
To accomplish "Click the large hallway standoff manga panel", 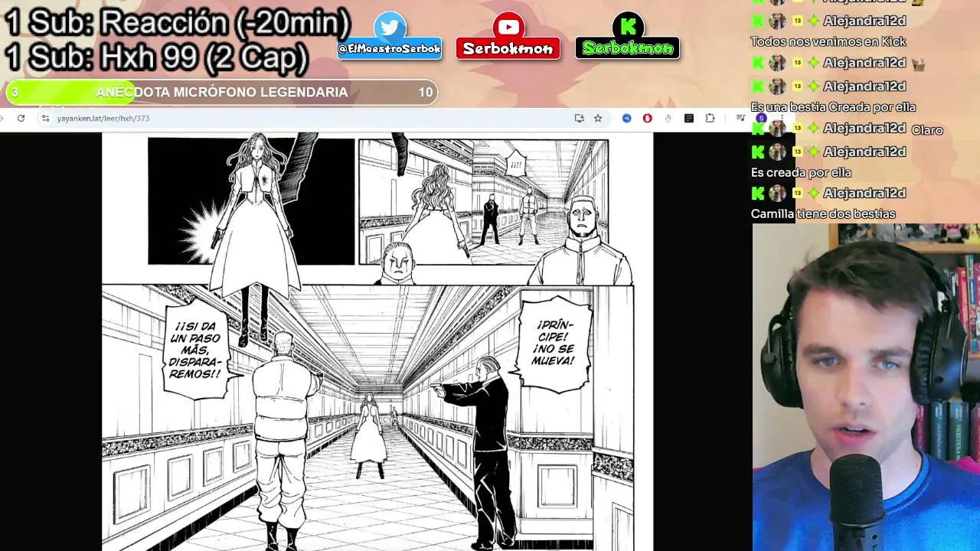I will tap(367, 418).
